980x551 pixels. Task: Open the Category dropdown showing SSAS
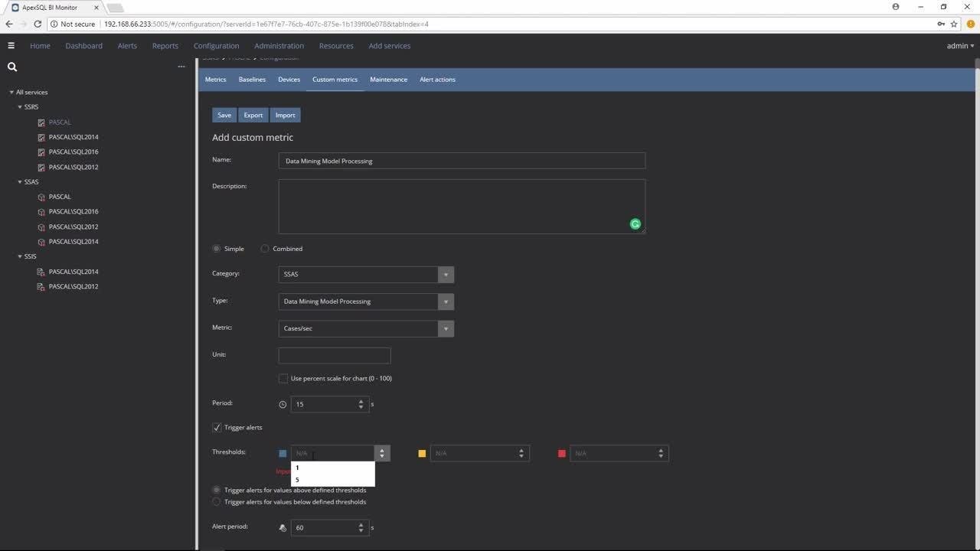(366, 274)
